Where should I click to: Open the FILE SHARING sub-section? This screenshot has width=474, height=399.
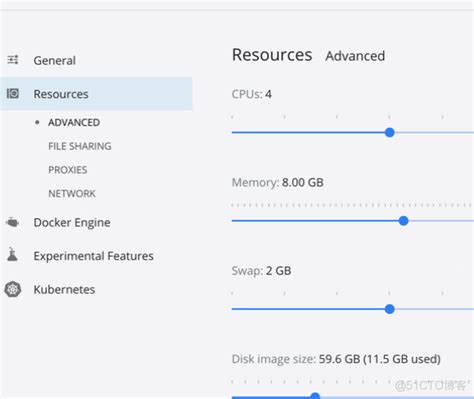(80, 146)
